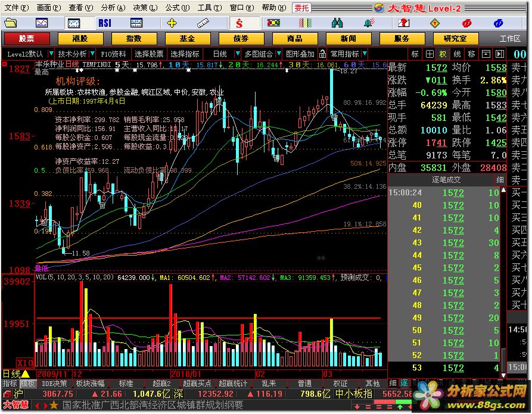This screenshot has height=414, width=532.
Task: Switch to the DDE决策 indicator tab
Action: click(x=54, y=384)
